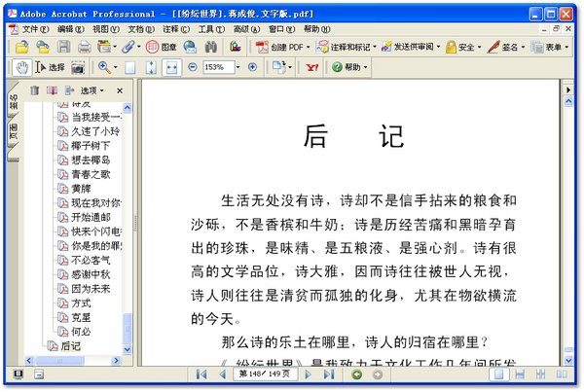Select the 选择 text selection tool
Screen dimensions: 584x392
coord(50,68)
